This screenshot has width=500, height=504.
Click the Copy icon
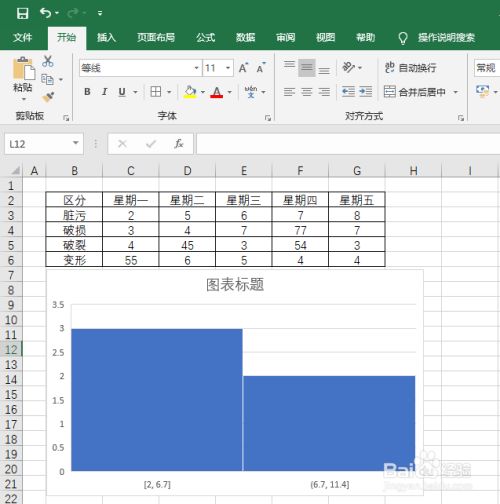pyautogui.click(x=47, y=79)
